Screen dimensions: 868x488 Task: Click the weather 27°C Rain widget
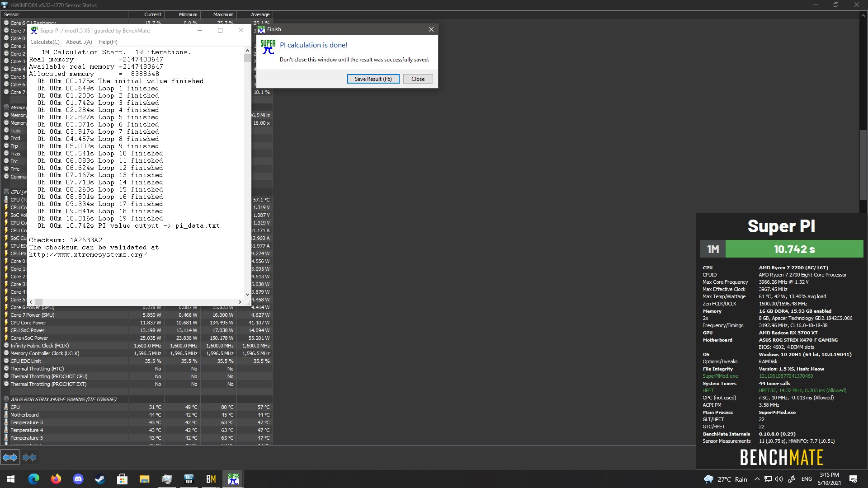[725, 479]
